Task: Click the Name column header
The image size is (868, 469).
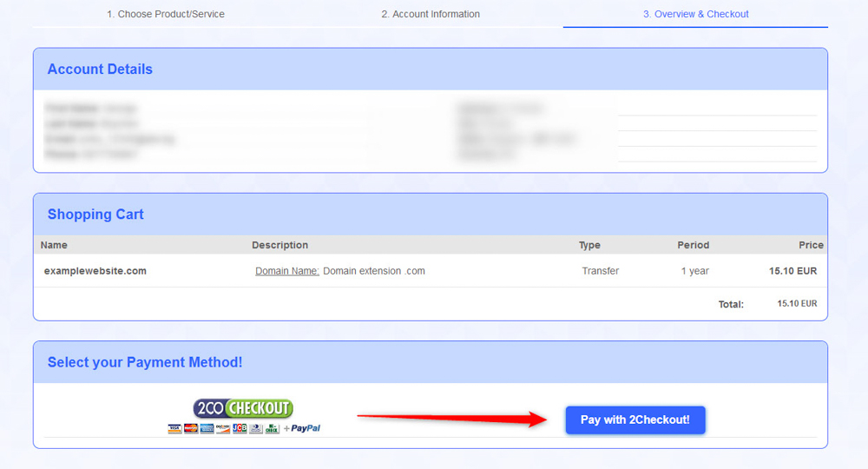Action: pyautogui.click(x=54, y=245)
